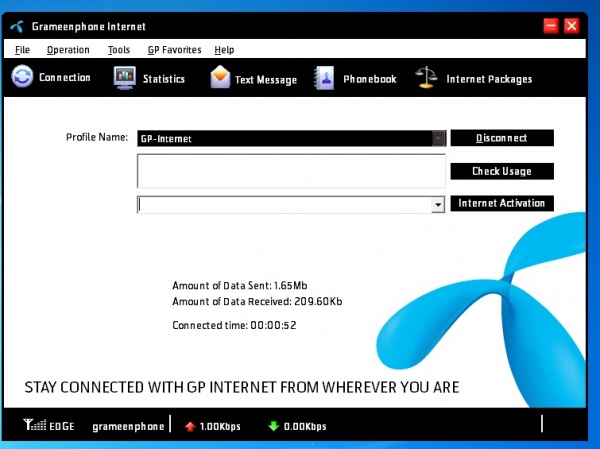Open the Help menu
This screenshot has height=449, width=600.
tap(224, 50)
